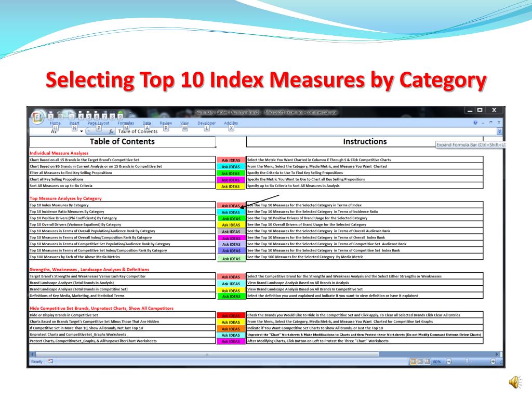Open the Insert ribbon tab
Viewport: 532px width, 399px height.
(74, 123)
